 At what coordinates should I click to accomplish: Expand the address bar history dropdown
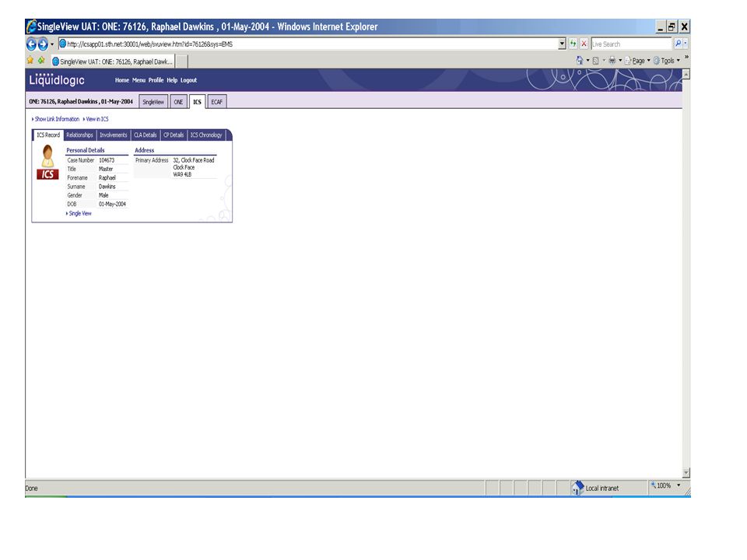point(562,44)
